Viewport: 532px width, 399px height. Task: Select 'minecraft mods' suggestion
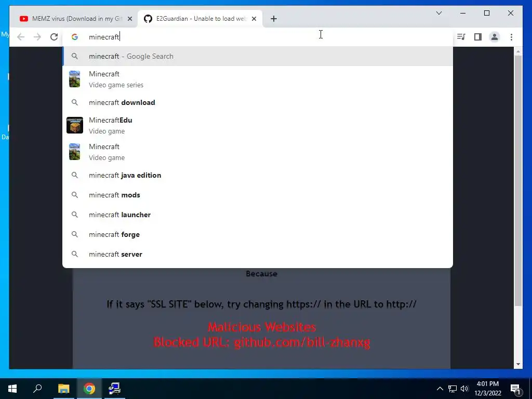tap(258, 195)
